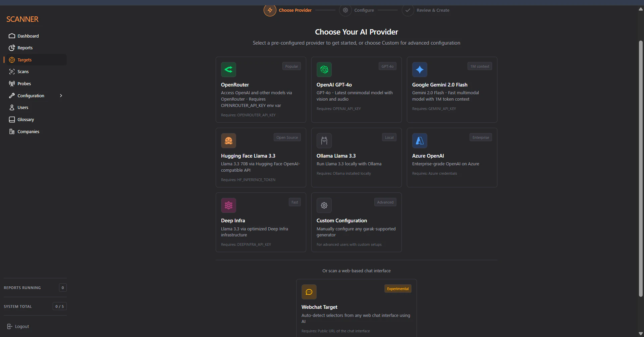Click the Popular badge on OpenRouter

(291, 66)
